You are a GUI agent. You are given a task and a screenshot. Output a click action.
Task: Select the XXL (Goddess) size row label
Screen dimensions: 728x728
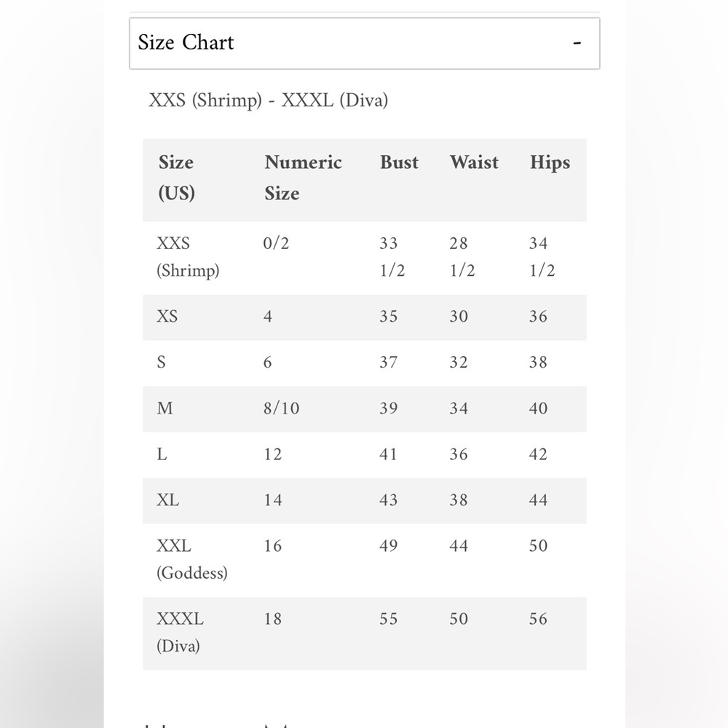click(191, 559)
